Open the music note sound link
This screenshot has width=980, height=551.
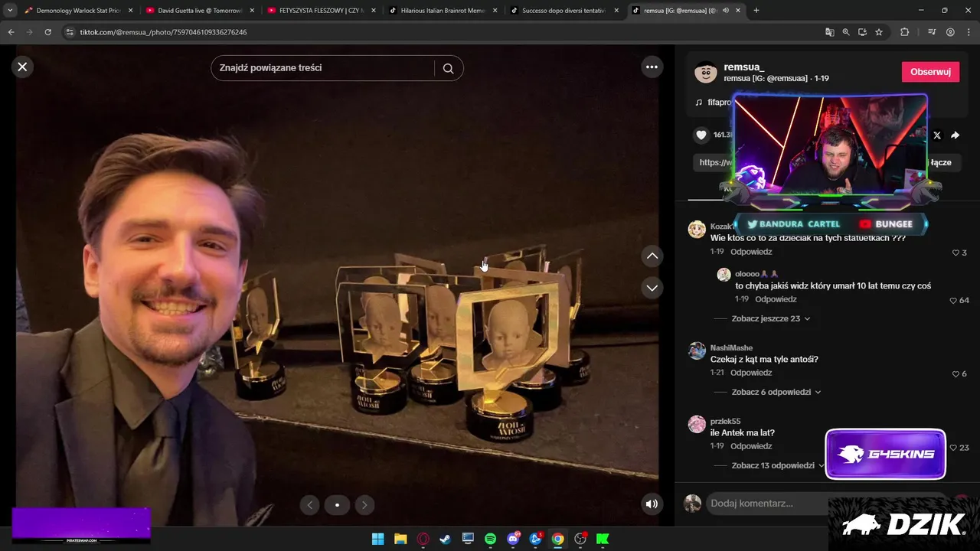[714, 102]
